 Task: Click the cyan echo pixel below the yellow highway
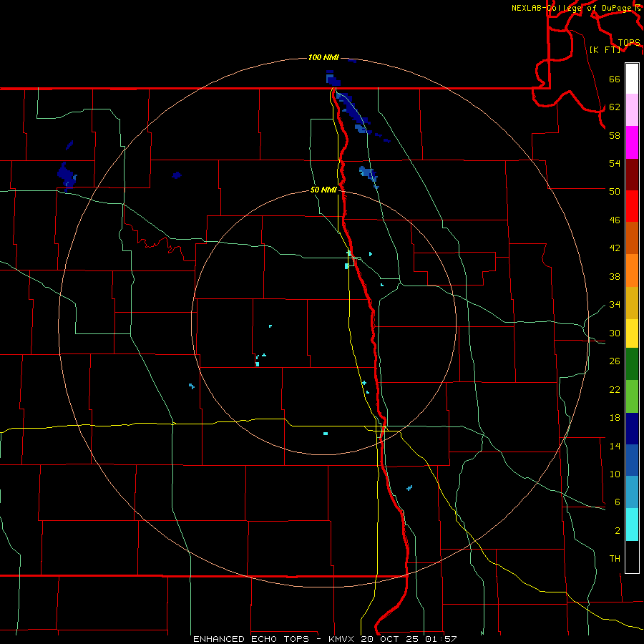(326, 434)
